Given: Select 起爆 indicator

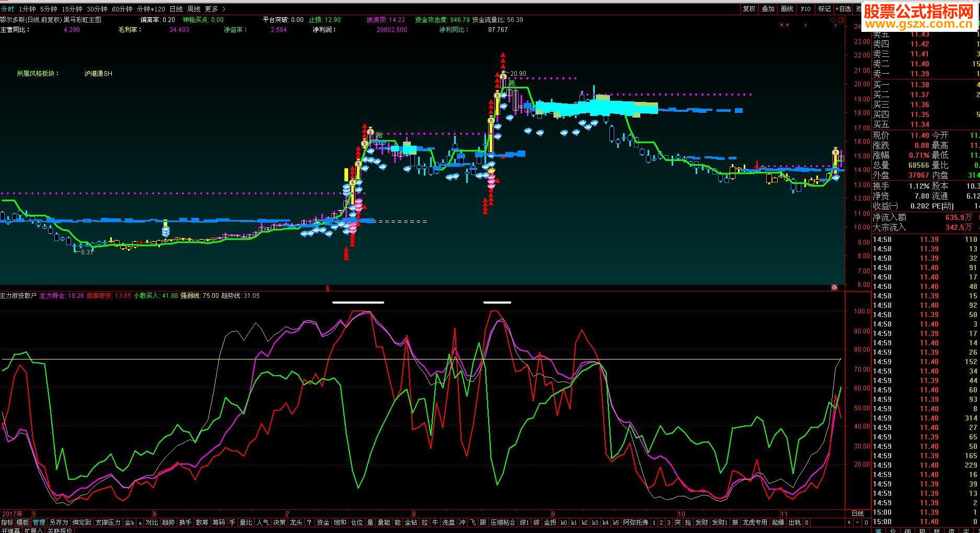Looking at the screenshot, I should (x=778, y=523).
